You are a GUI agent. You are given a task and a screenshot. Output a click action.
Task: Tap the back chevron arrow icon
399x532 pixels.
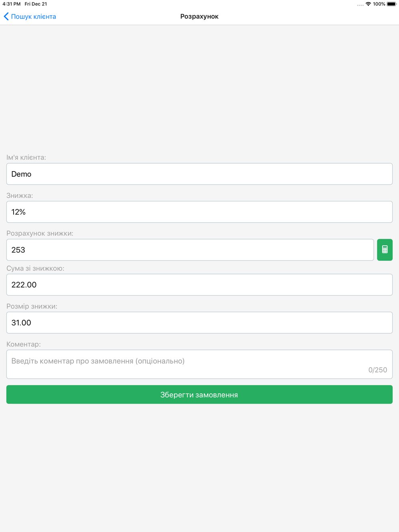(x=6, y=16)
